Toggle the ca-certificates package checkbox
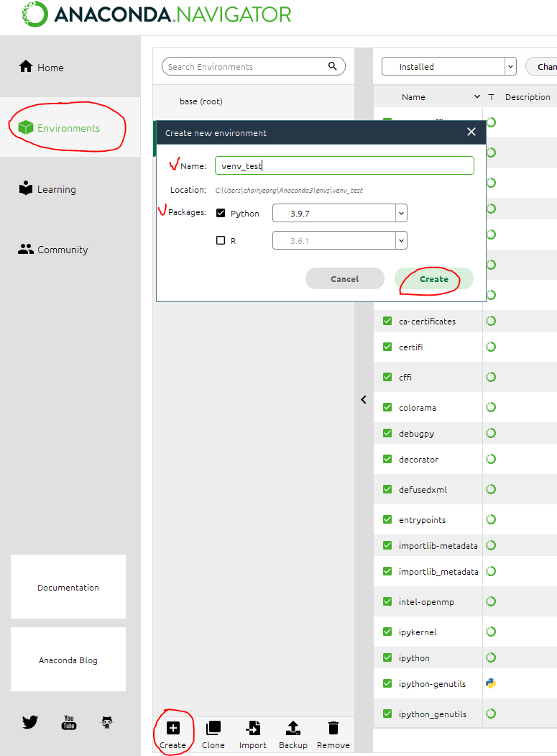Screen dimensions: 557x756 point(387,321)
